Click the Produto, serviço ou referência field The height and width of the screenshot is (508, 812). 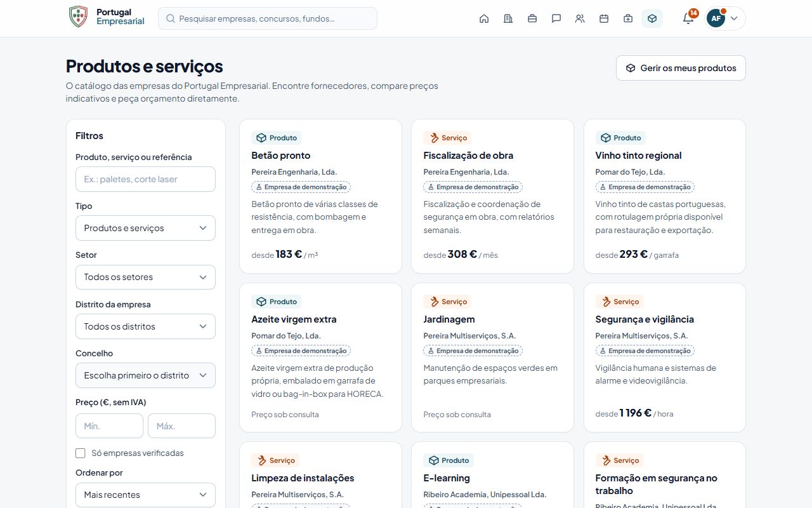click(x=145, y=179)
